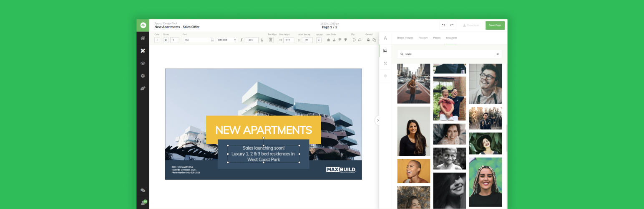Click the Download button

[471, 25]
